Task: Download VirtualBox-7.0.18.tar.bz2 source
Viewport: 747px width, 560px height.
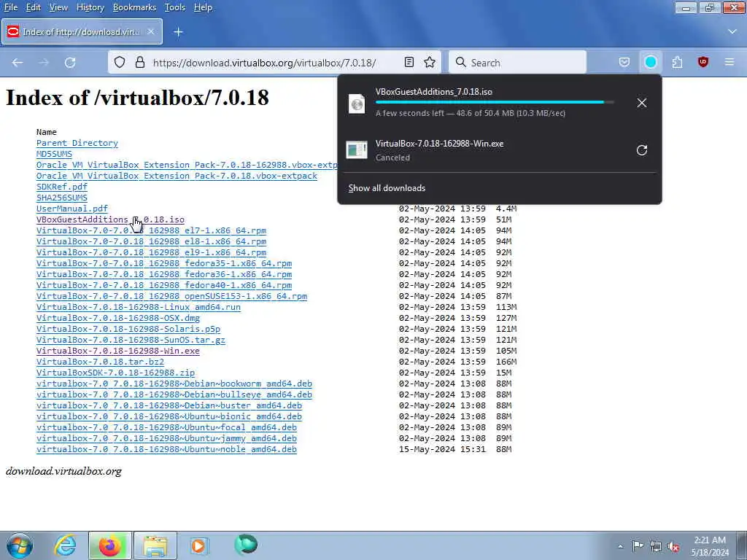Action: [x=100, y=362]
